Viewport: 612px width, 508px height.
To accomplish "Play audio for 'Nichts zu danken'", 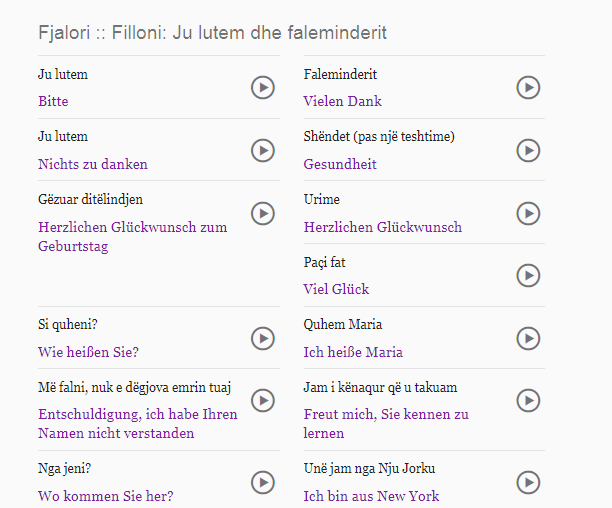I will tap(263, 150).
